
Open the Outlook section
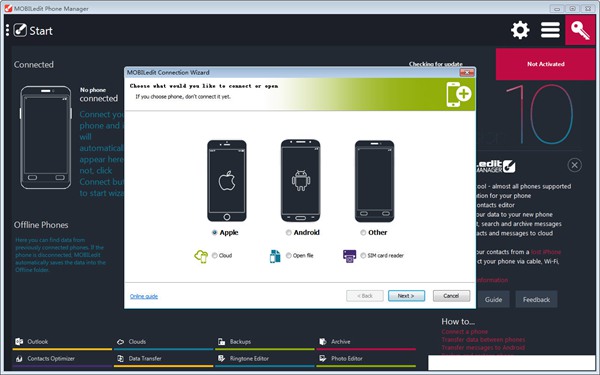pos(62,342)
